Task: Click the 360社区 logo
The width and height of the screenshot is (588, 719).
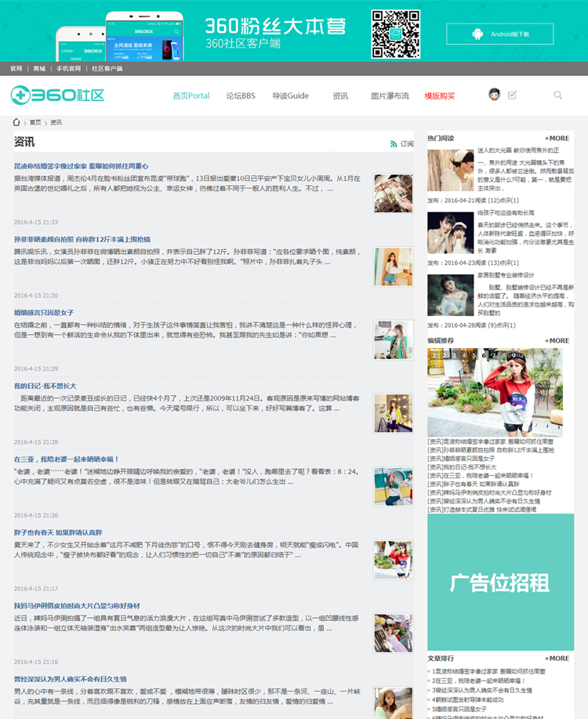Action: tap(57, 96)
